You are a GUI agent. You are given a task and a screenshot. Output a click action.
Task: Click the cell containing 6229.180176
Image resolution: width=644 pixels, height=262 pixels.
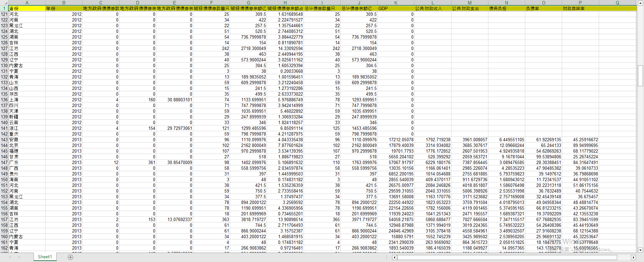click(433, 163)
